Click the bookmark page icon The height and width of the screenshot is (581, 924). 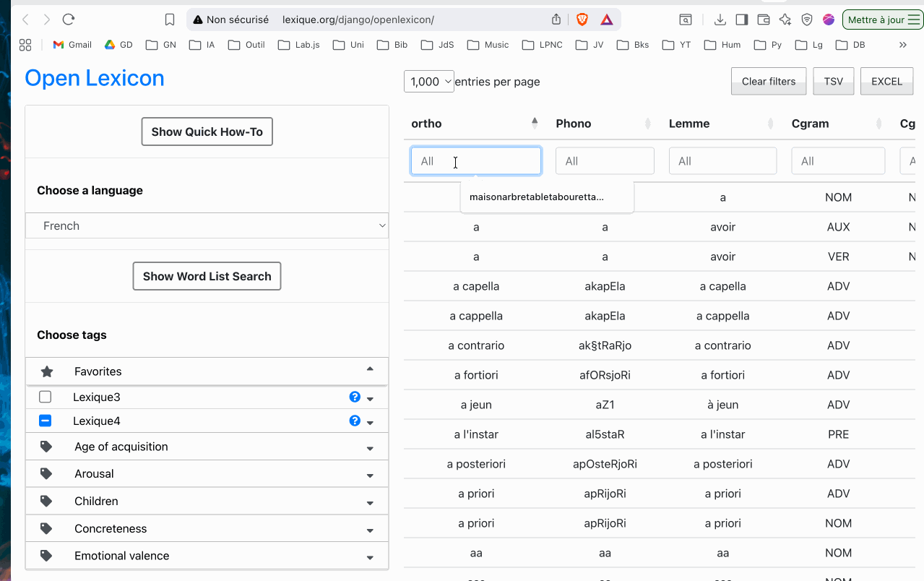point(170,20)
